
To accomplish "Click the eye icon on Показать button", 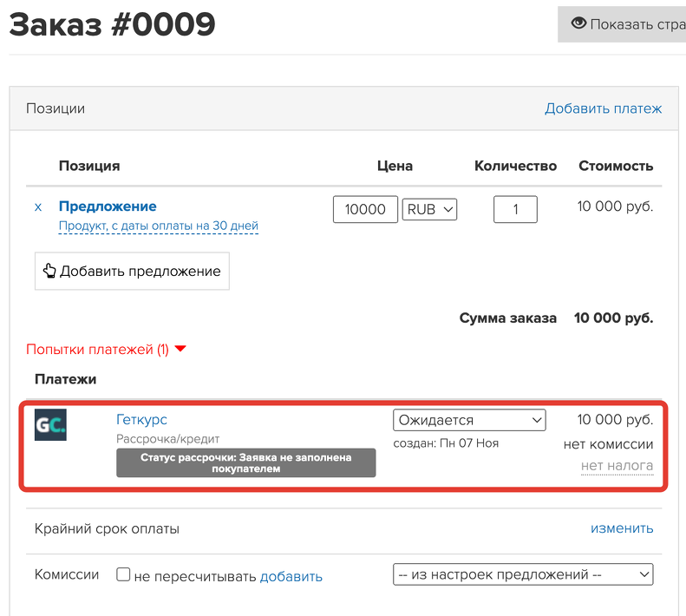I will coord(578,23).
